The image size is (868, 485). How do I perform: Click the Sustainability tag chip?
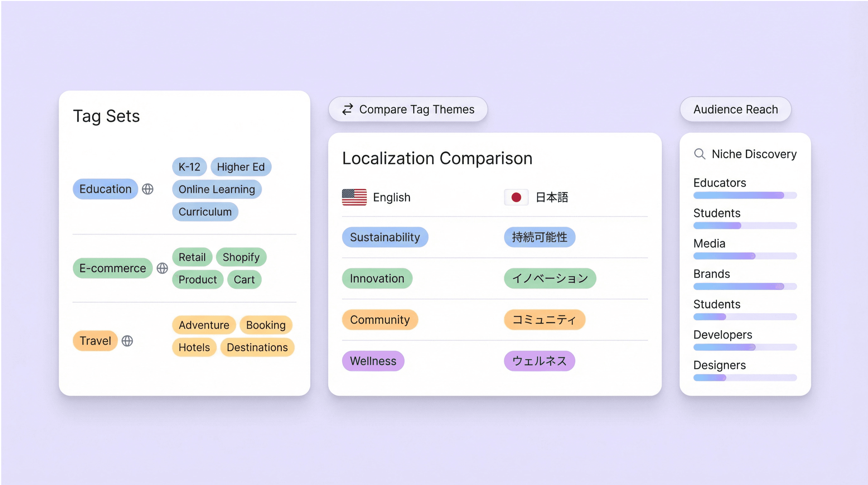click(x=385, y=237)
